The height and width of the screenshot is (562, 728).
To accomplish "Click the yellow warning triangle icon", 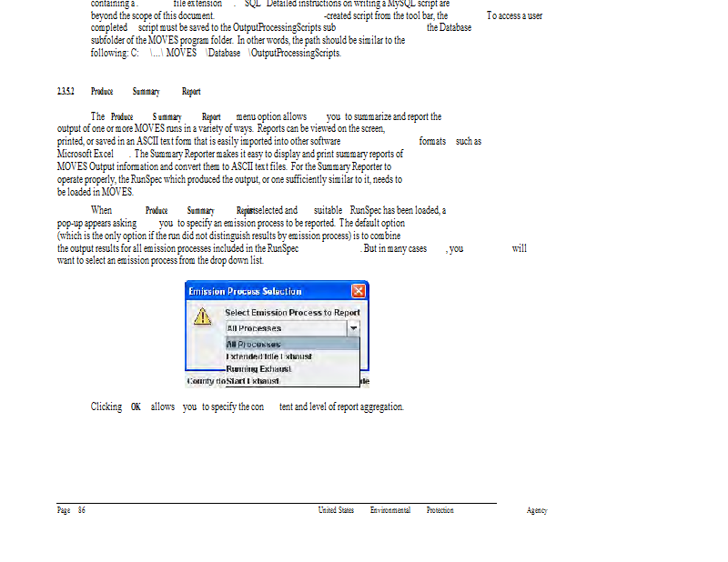I will point(205,318).
